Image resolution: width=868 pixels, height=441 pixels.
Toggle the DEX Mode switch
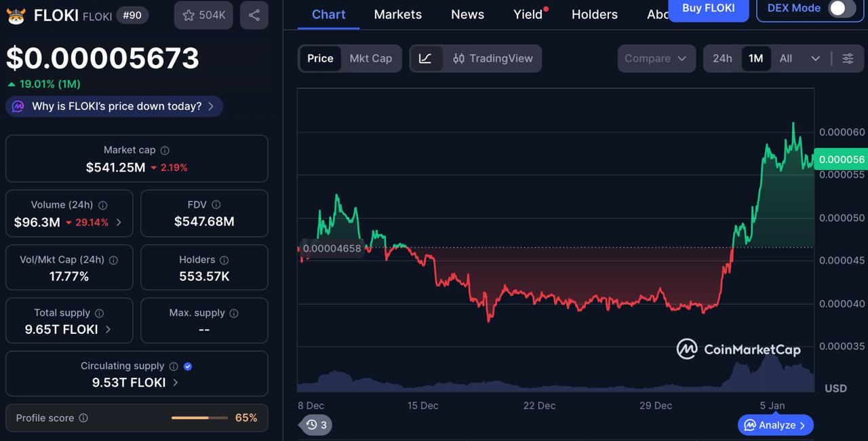837,7
